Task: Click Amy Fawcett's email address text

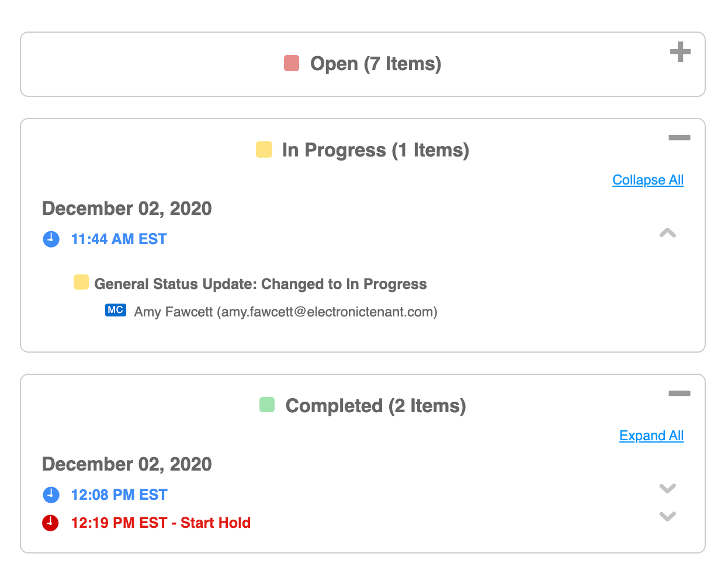Action: 327,312
